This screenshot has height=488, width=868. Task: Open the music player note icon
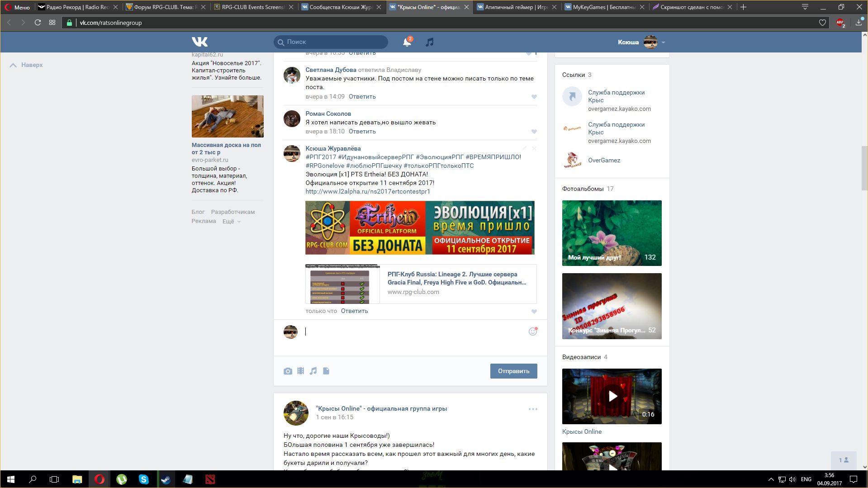coord(430,42)
